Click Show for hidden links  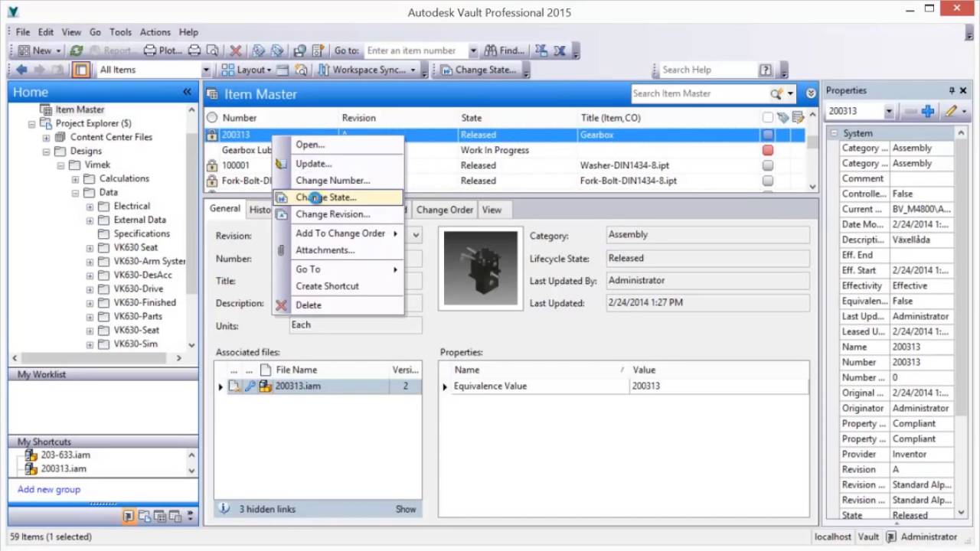click(x=406, y=509)
